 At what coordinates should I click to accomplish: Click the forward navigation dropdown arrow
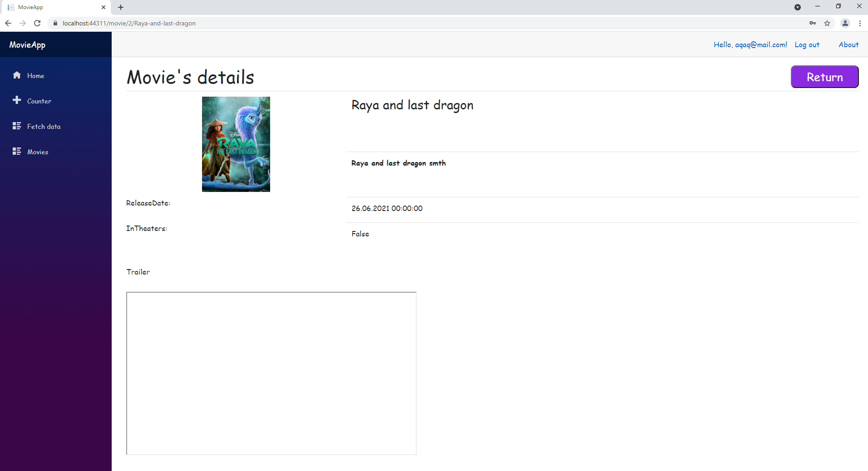(23, 23)
